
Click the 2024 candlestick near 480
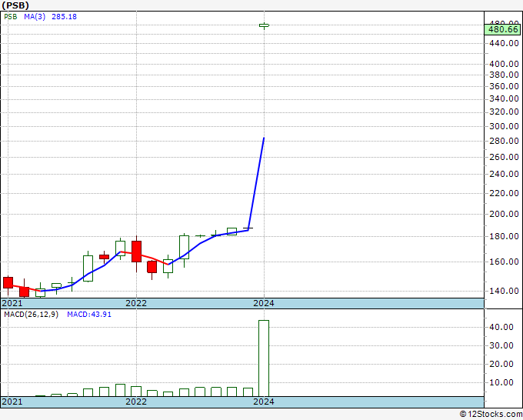(x=264, y=25)
